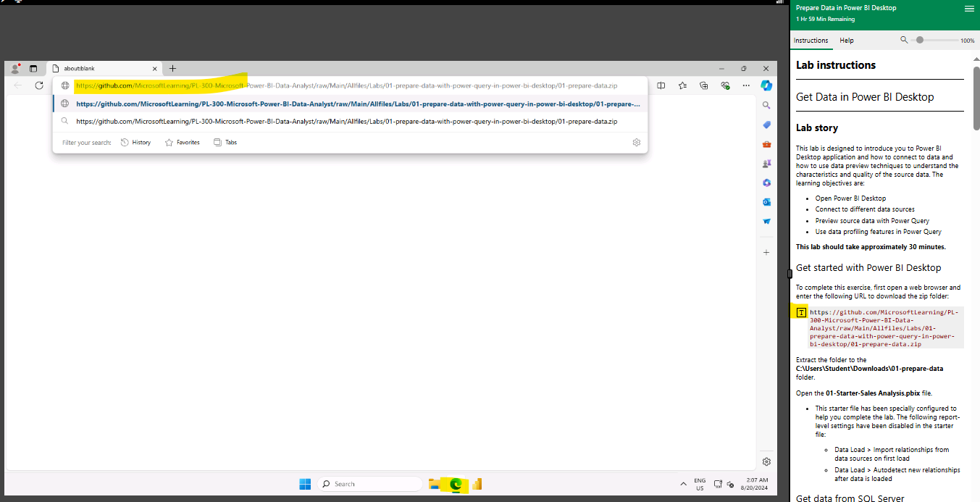Click the Microsoft Edge taskbar icon
980x502 pixels.
click(456, 484)
